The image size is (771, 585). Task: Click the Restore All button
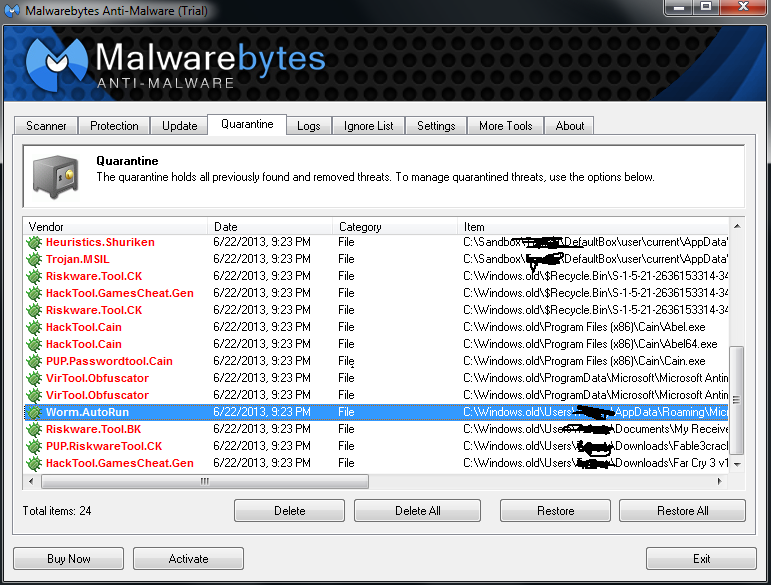682,511
